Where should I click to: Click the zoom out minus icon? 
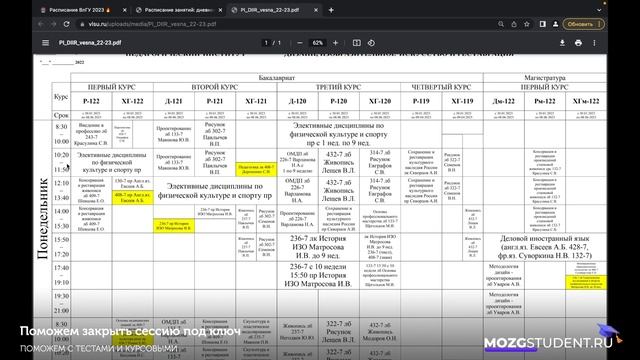(300, 43)
